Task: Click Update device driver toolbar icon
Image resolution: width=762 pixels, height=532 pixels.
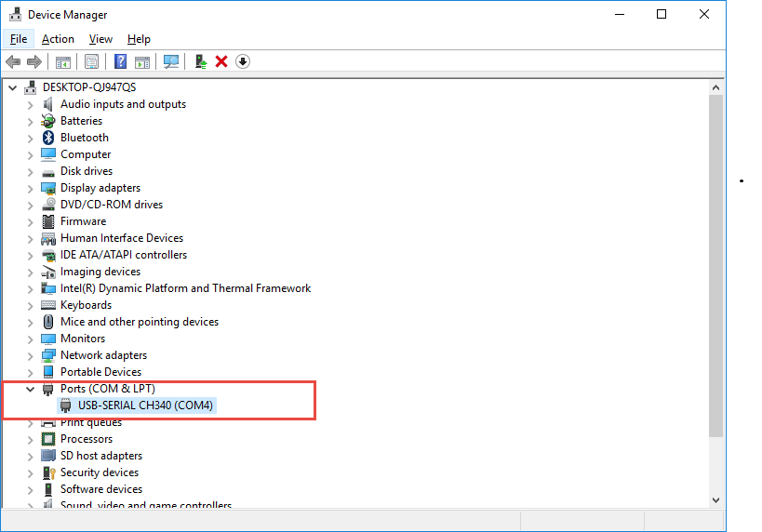Action: click(x=201, y=61)
